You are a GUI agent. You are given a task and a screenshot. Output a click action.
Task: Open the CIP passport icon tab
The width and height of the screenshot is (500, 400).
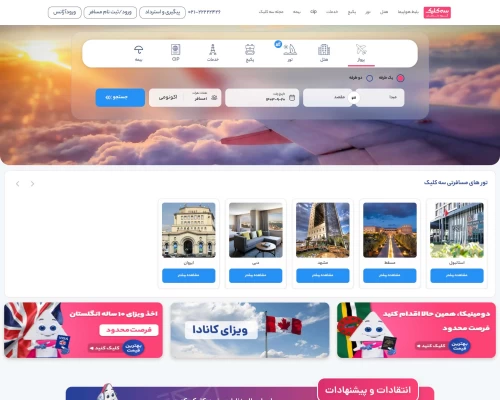click(176, 49)
